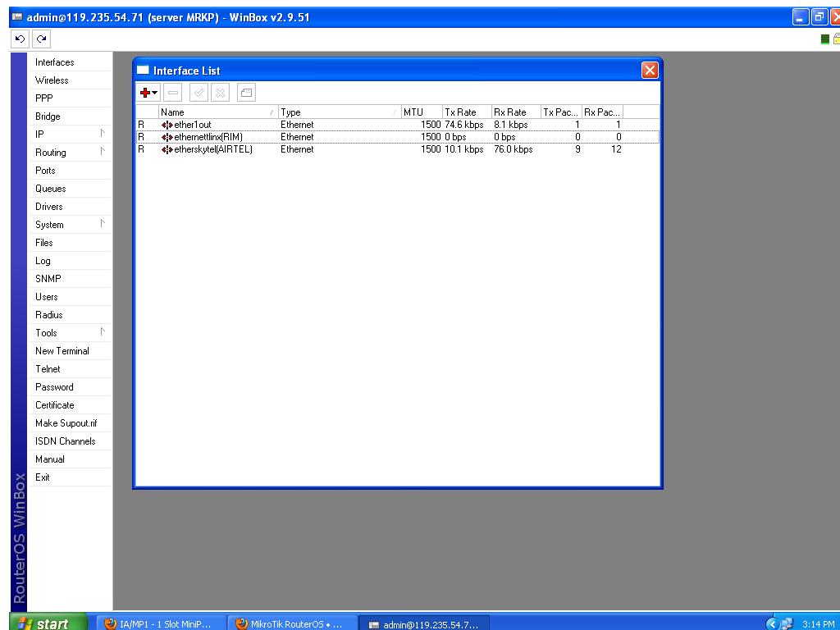
Task: Open the PPP menu
Action: click(x=44, y=98)
